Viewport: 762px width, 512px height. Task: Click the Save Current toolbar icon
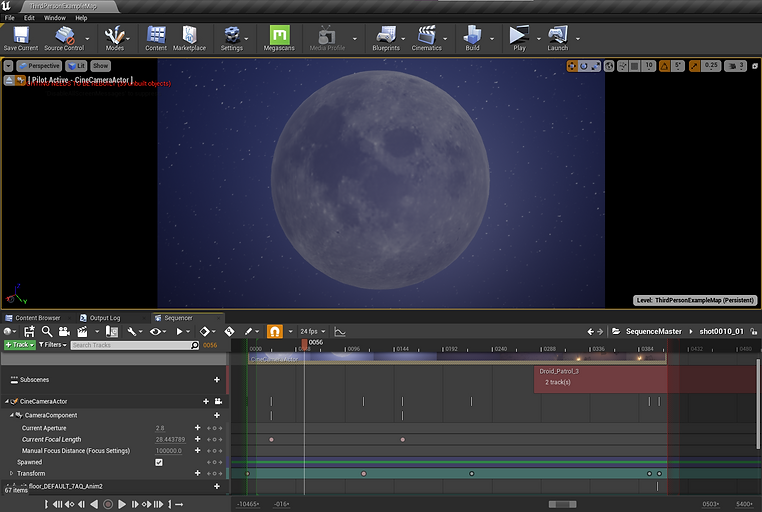(x=20, y=36)
